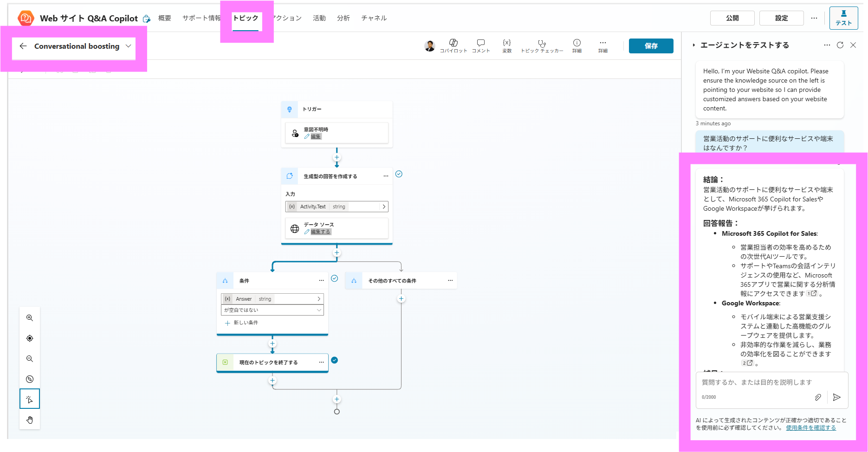Switch to the アクション tab

(x=287, y=18)
